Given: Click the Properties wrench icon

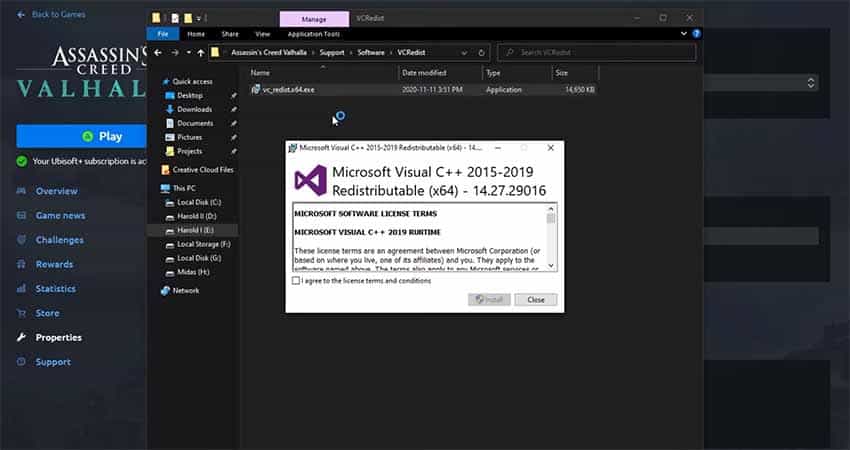Looking at the screenshot, I should pos(21,337).
